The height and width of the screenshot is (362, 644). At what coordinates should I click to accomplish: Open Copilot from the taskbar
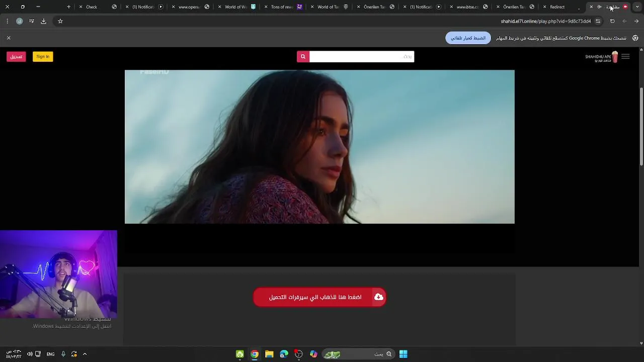point(313,354)
